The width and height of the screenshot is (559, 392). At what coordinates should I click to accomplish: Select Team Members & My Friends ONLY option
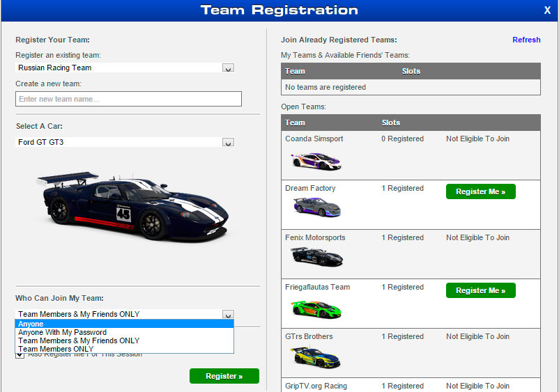(124, 340)
